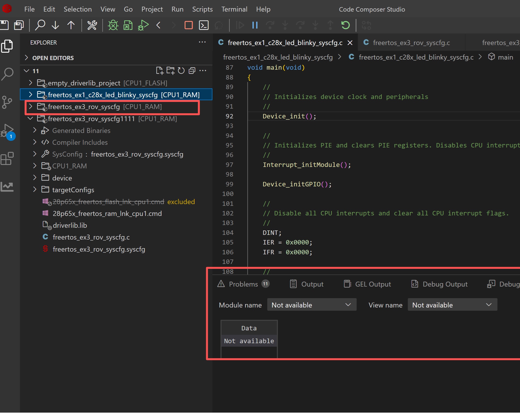Viewport: 520px width, 420px height.
Task: Click the New Folder icon in workspace header
Action: tap(171, 71)
